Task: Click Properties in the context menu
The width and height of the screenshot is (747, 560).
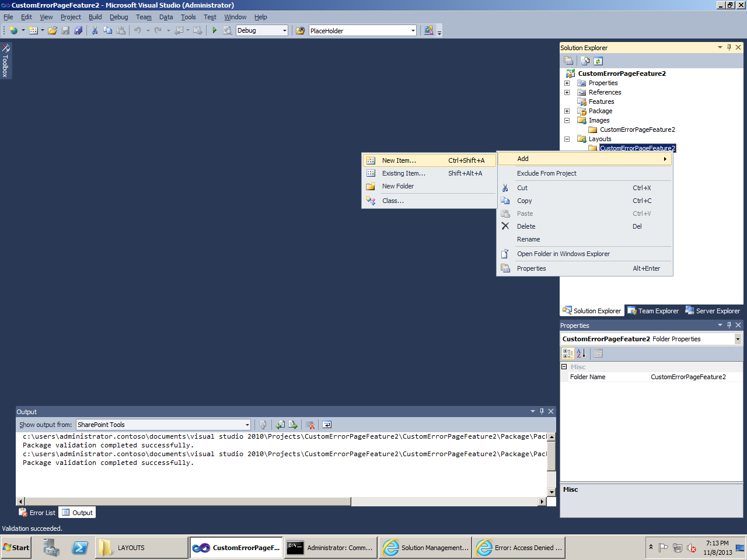Action: pyautogui.click(x=585, y=268)
